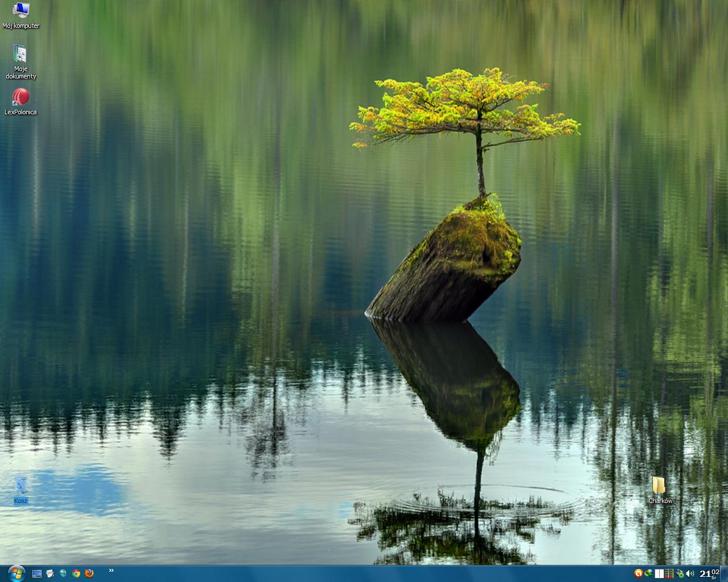Click the white bars monitor tray icon
Screen dimensions: 728x582
[x=659, y=573]
